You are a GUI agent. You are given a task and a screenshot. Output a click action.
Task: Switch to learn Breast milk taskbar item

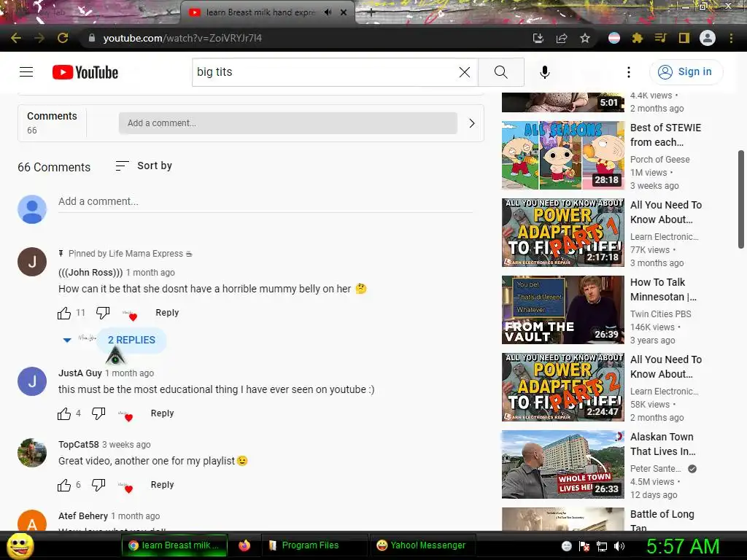click(174, 545)
